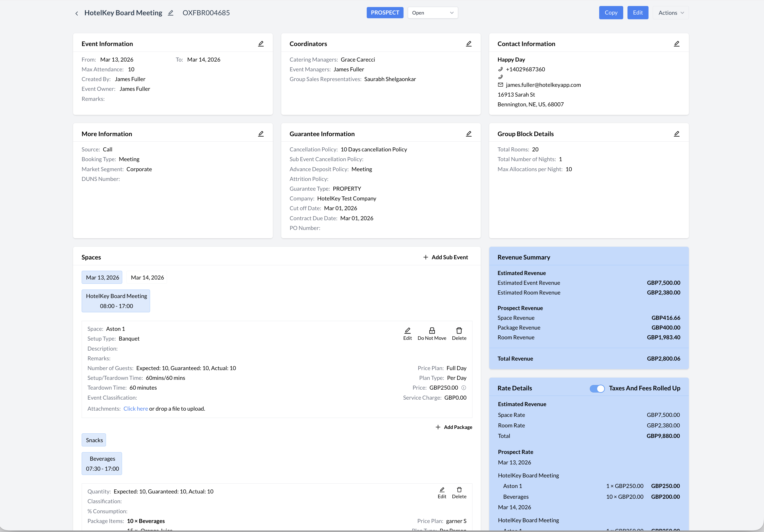Viewport: 764px width, 532px height.
Task: Select the Beverages 07:30 - 17:00 package tile
Action: (102, 463)
